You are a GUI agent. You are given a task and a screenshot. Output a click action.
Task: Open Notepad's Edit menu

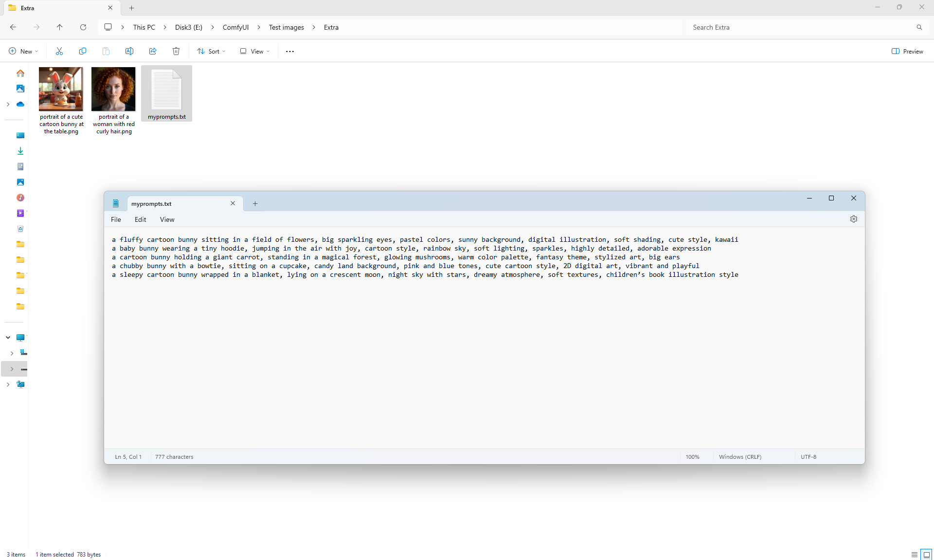tap(140, 219)
